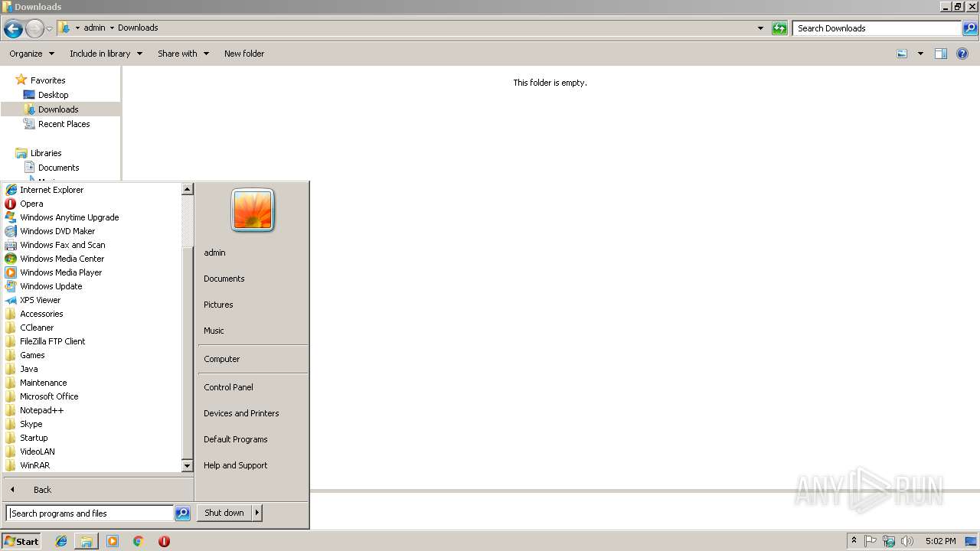
Task: Click the Explorer Forward arrow button
Action: click(34, 29)
